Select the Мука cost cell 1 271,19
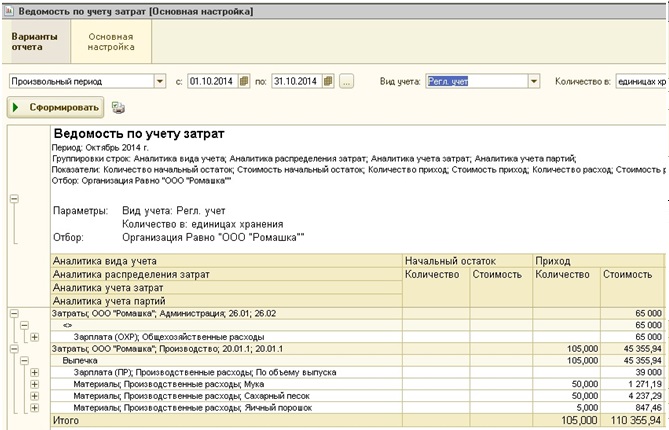 pyautogui.click(x=632, y=384)
